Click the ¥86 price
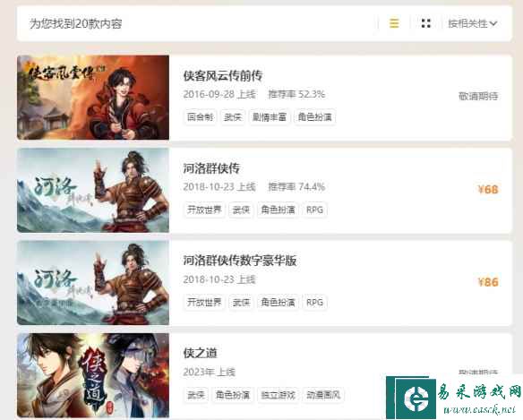This screenshot has height=420, width=523. click(x=488, y=282)
